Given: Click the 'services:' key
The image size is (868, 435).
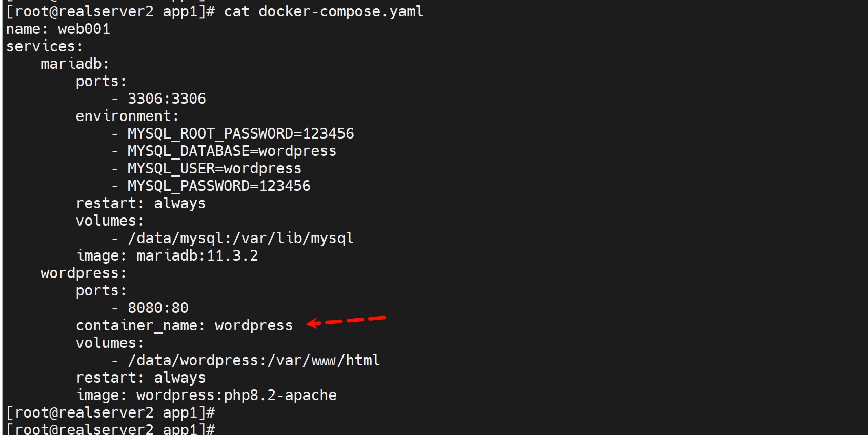Looking at the screenshot, I should 44,47.
